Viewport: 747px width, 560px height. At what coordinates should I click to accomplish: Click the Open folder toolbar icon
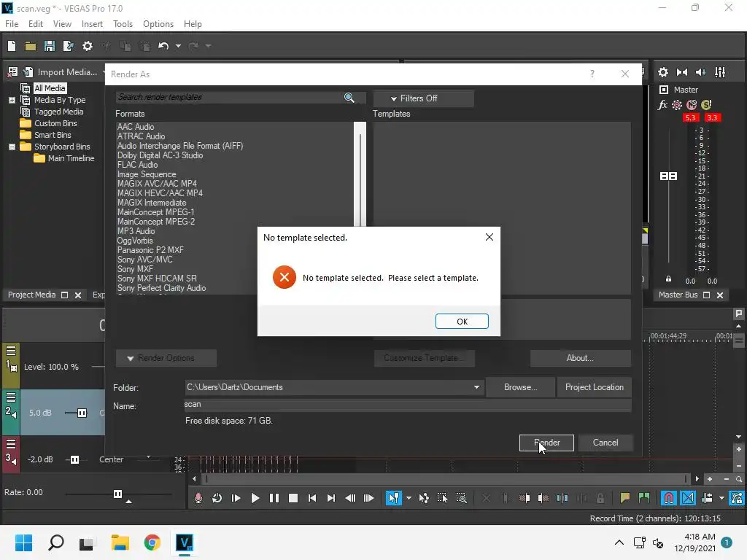[31, 46]
